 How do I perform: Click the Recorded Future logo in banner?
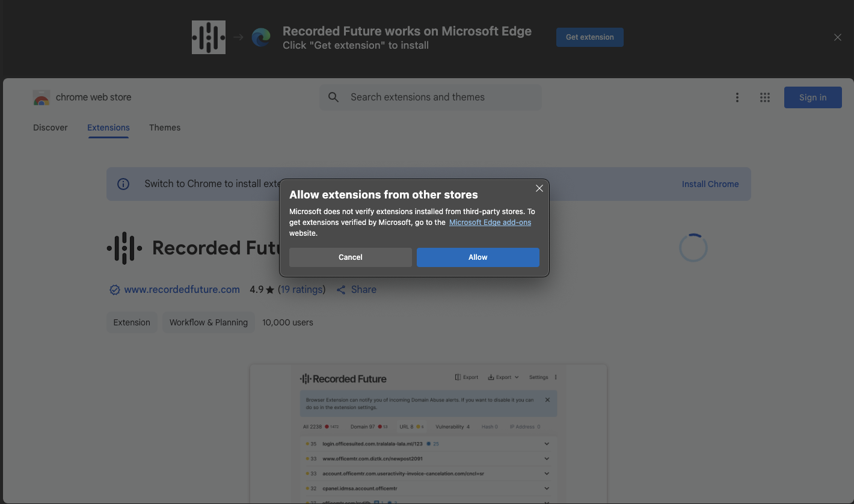(208, 37)
